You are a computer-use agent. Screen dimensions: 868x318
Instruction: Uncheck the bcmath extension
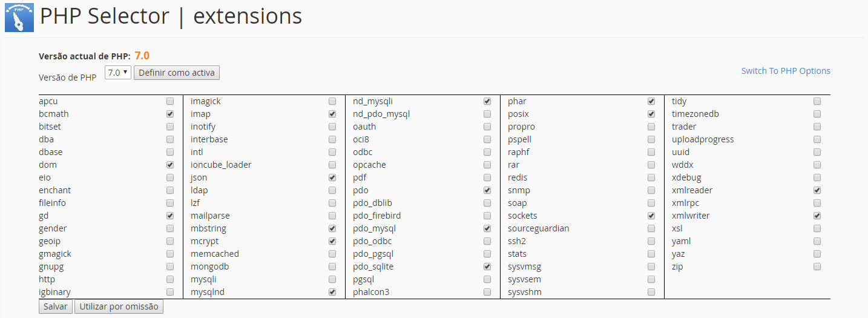tap(170, 114)
